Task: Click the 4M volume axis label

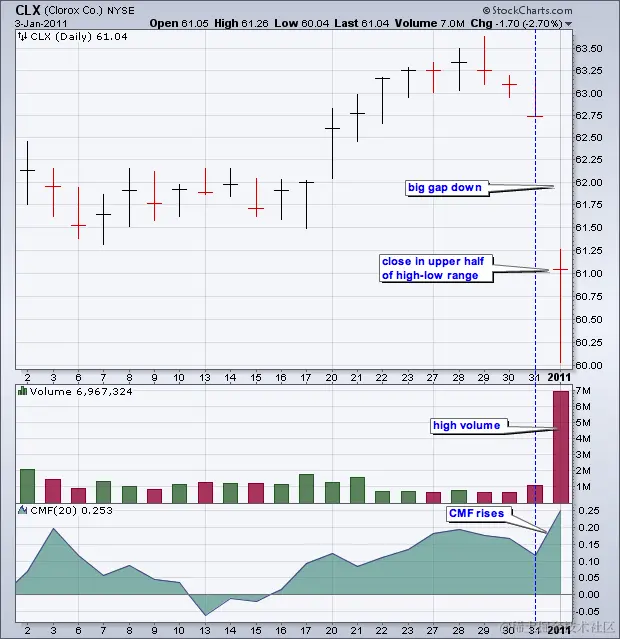Action: (583, 438)
